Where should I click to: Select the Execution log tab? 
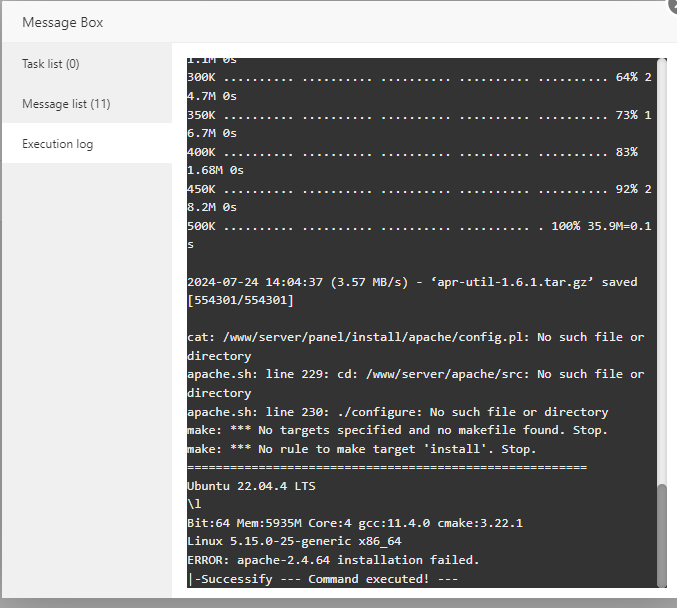(x=87, y=144)
